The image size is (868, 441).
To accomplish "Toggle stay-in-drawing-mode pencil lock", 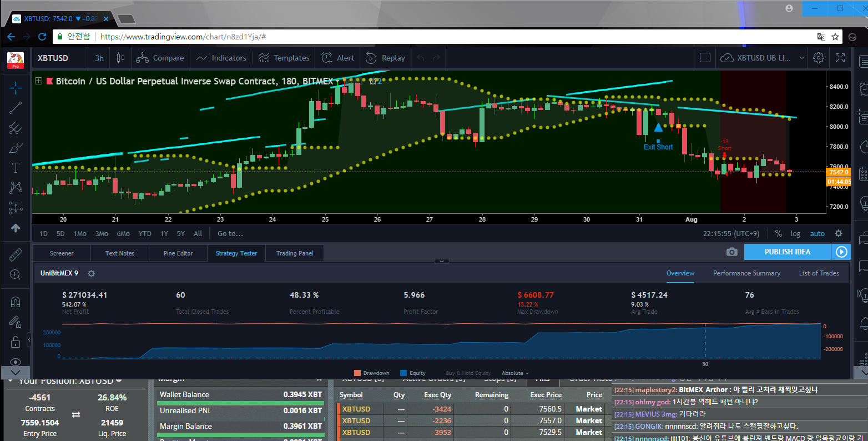I will click(16, 322).
